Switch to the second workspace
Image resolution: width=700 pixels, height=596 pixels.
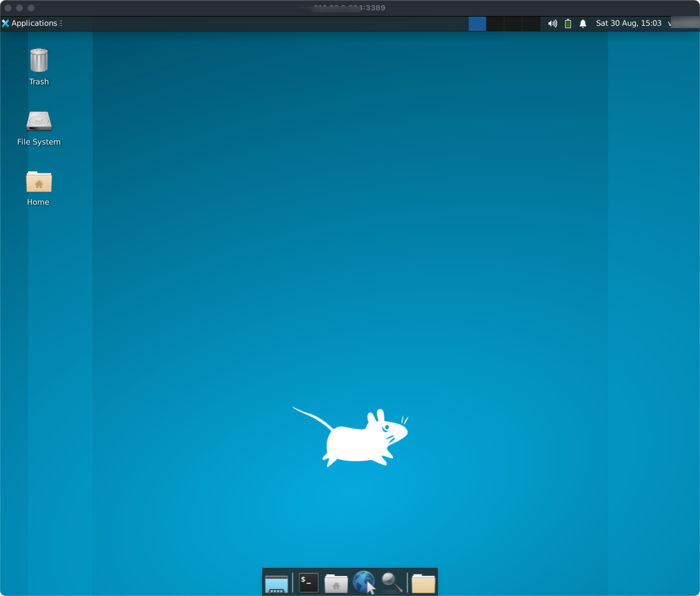[x=495, y=23]
